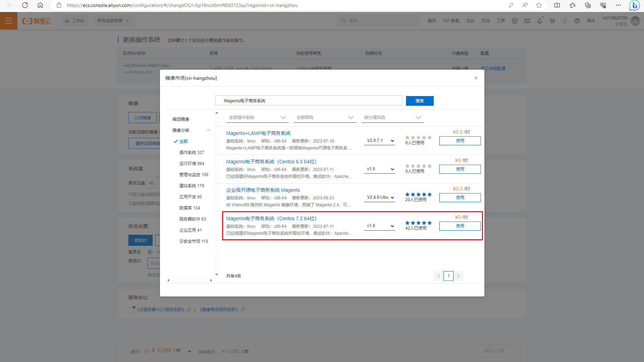Click 显示详细配置 link
644x362 pixels.
pos(493,69)
